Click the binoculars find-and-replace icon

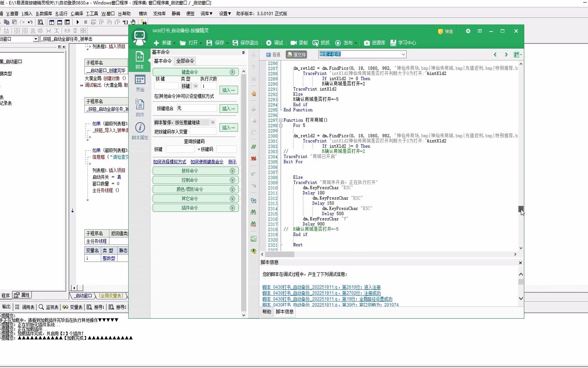(254, 224)
